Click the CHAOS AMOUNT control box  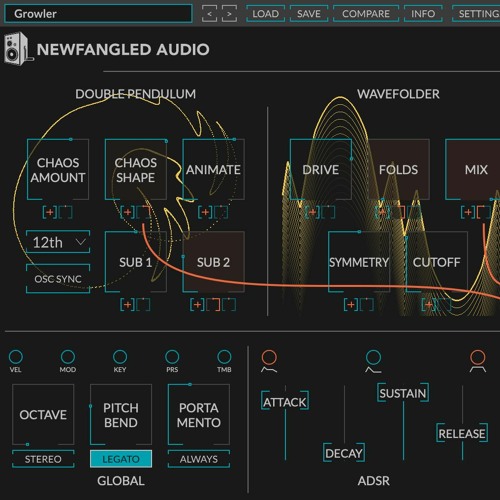pyautogui.click(x=58, y=170)
